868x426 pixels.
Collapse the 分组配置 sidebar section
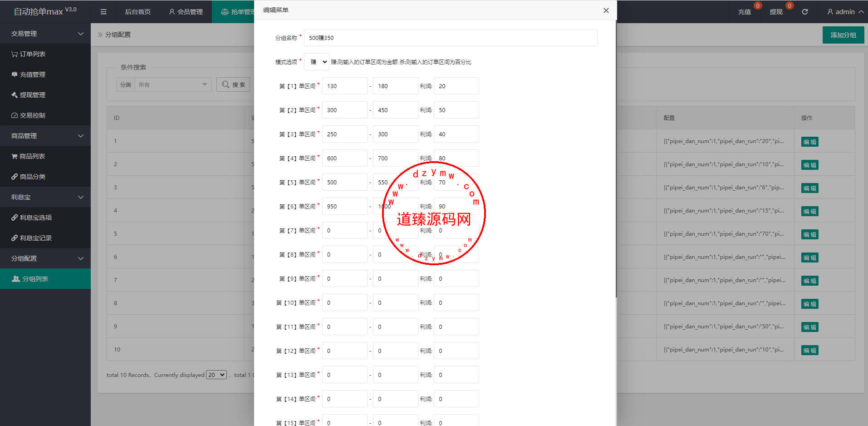45,258
